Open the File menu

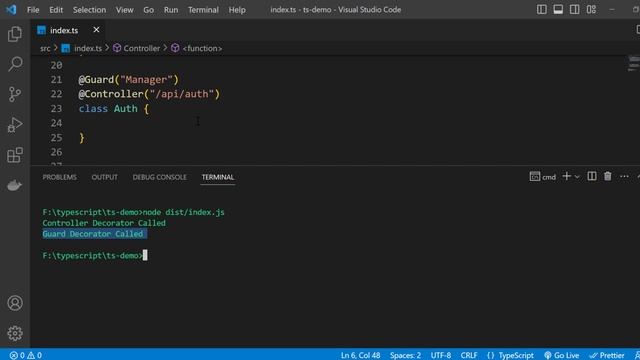[33, 9]
